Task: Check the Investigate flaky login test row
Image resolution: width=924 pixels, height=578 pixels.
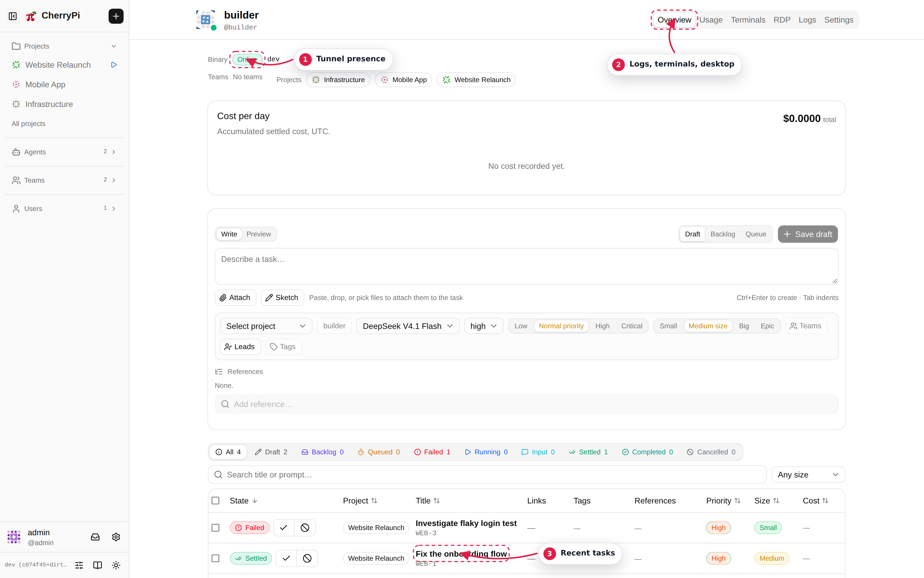Action: pyautogui.click(x=216, y=527)
